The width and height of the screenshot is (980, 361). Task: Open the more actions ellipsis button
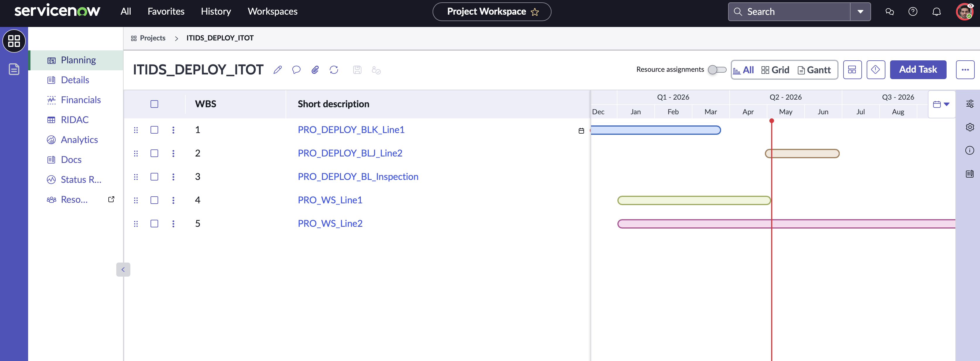965,70
